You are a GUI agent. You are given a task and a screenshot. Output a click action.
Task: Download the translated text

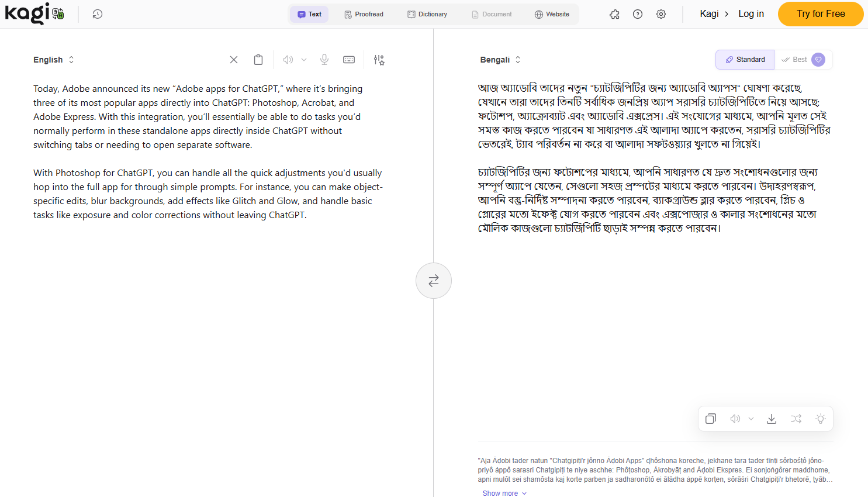(772, 419)
